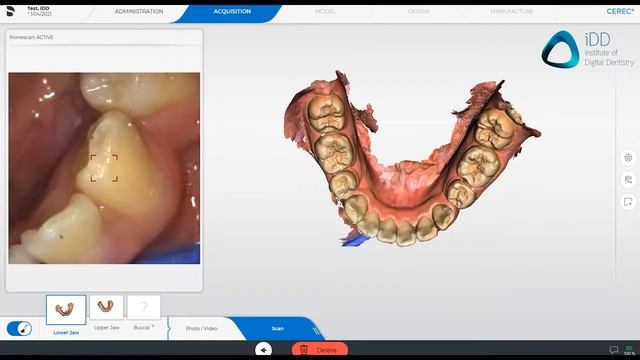Click the Lower Jaw label

pos(66,333)
